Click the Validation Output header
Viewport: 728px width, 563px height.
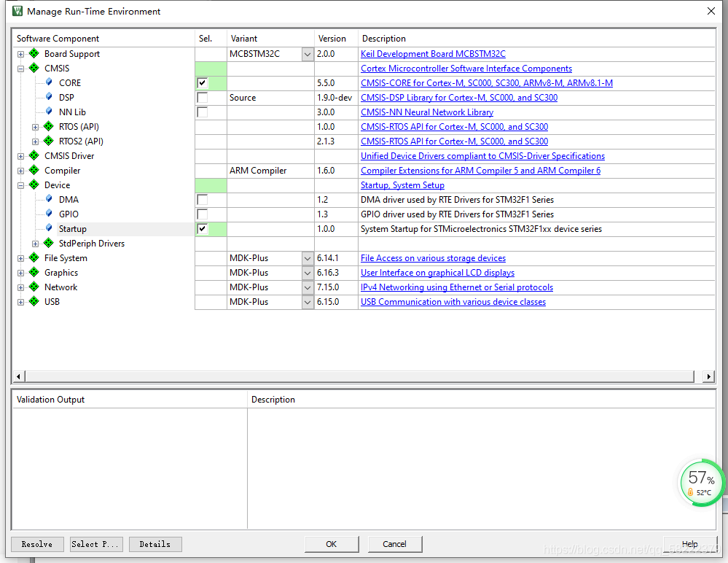[130, 400]
